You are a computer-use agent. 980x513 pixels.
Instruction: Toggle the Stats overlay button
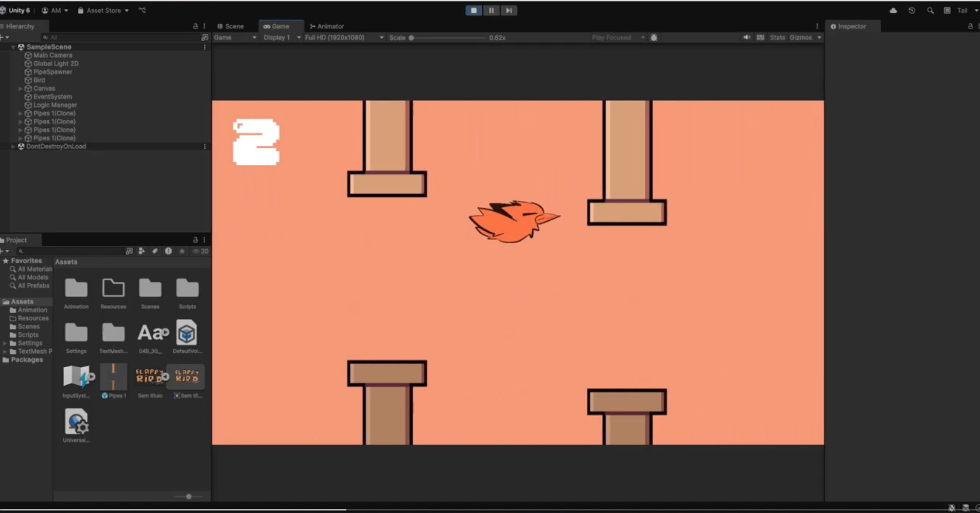777,38
